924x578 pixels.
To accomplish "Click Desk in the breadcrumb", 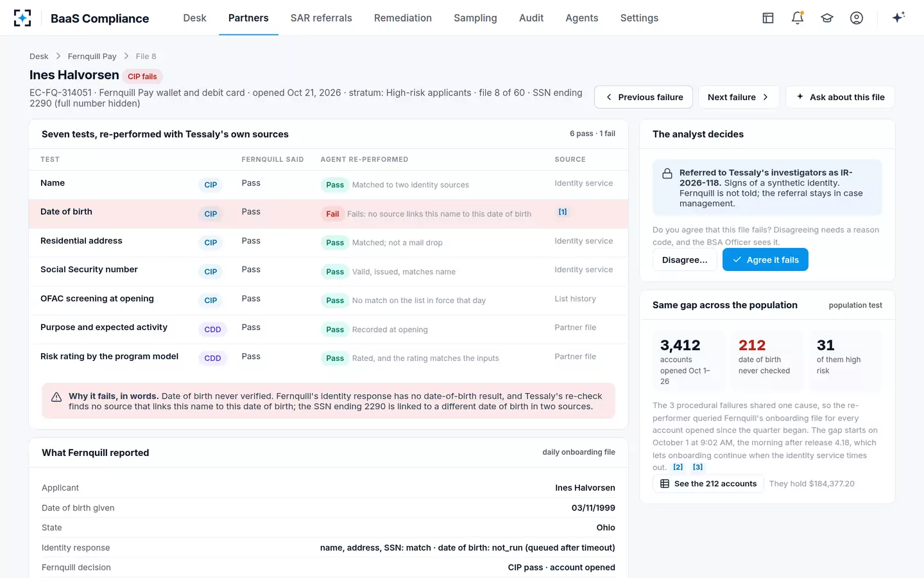I will coord(38,57).
